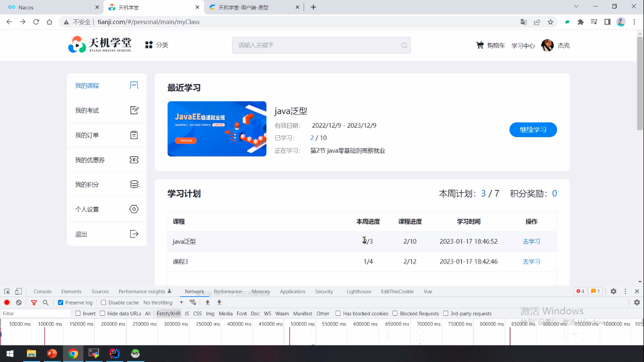Click the 个人设置 hexagon settings icon

coord(134,209)
